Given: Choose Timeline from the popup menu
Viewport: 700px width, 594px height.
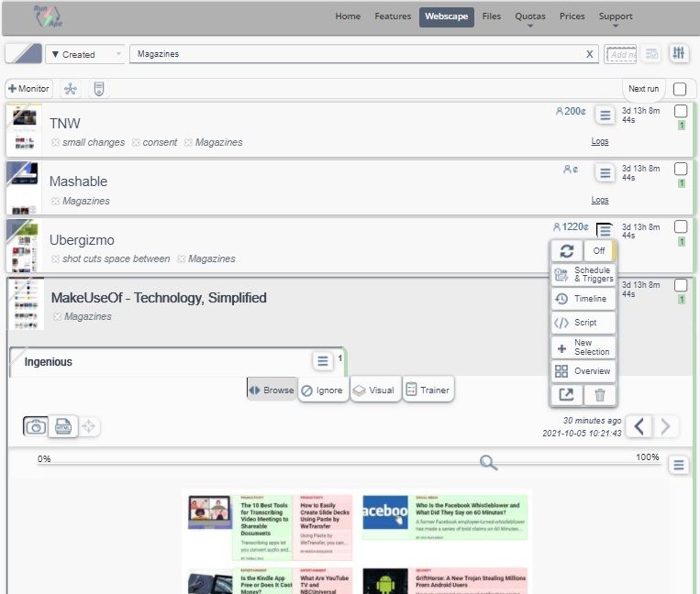Looking at the screenshot, I should pyautogui.click(x=583, y=299).
